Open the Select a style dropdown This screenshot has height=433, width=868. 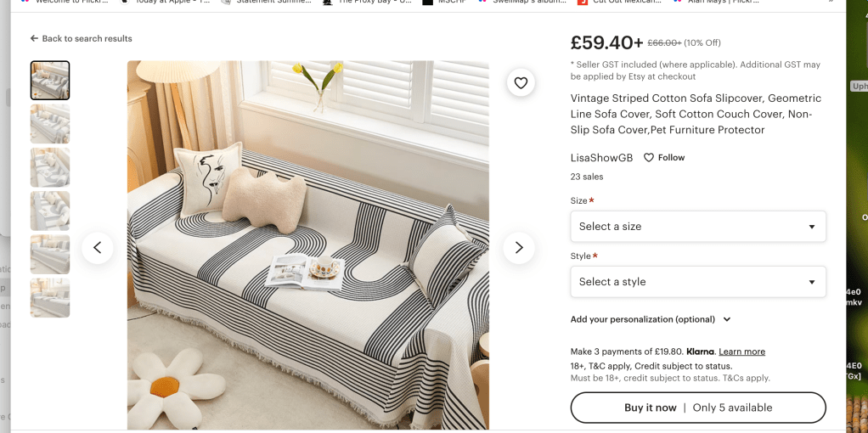click(x=698, y=281)
